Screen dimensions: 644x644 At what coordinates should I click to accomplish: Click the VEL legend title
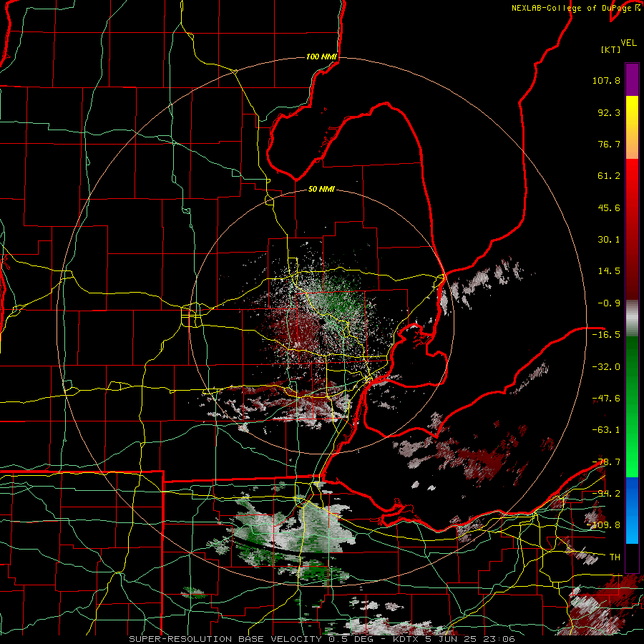click(629, 43)
